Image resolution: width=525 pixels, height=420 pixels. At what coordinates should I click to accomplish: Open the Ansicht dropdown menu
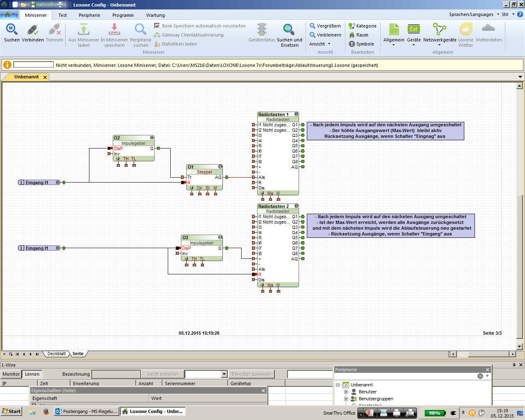pos(320,44)
